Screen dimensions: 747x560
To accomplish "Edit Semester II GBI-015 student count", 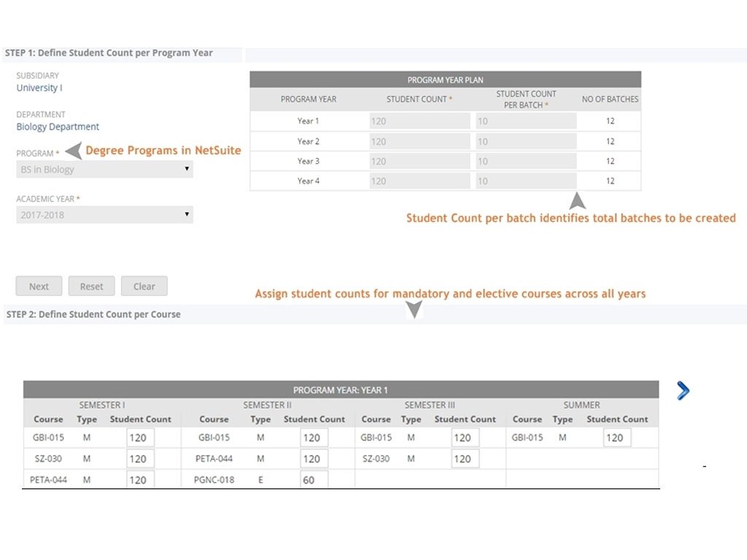I will coord(314,437).
